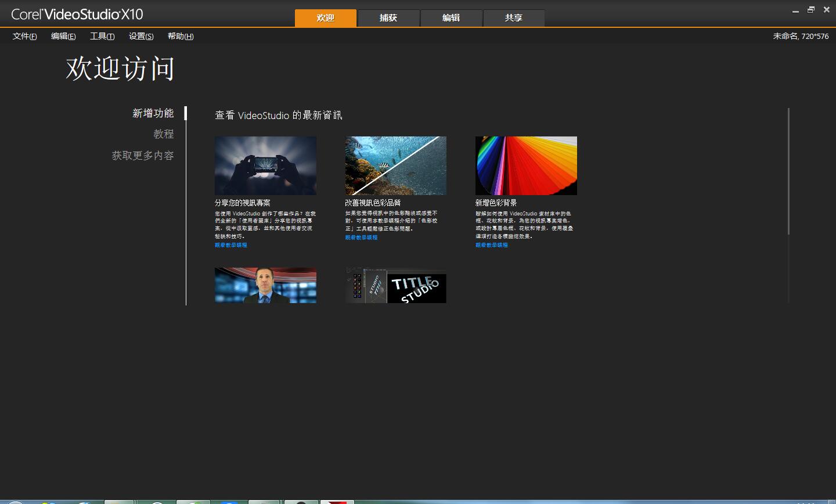The width and height of the screenshot is (836, 504).
Task: Click the 分享您的視訊專案 title
Action: [x=243, y=203]
